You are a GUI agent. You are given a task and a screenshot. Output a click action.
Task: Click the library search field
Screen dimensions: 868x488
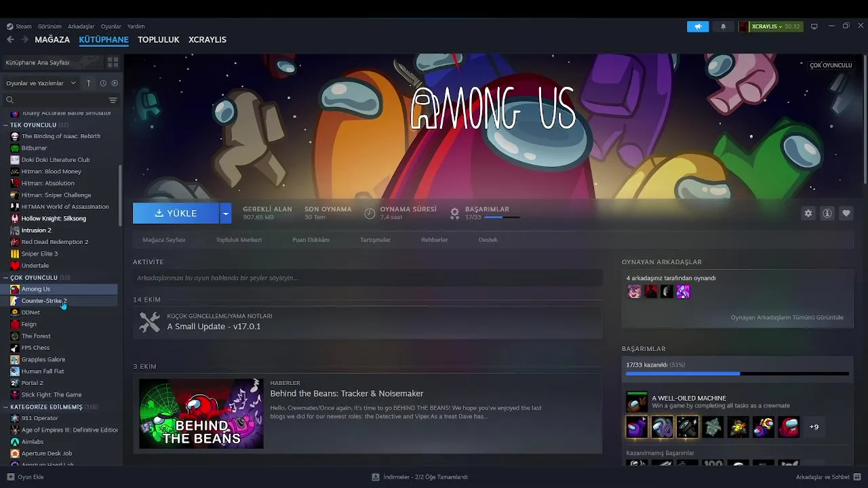click(56, 100)
